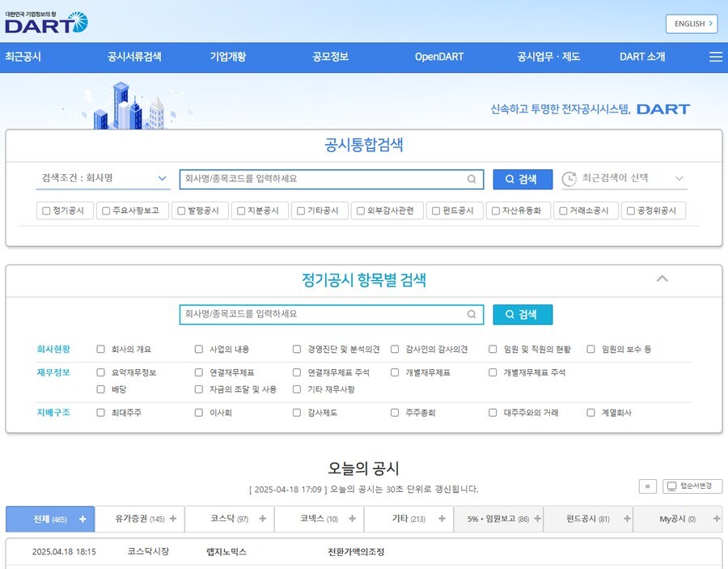728x569 pixels.
Task: Check the 회사의 개요 checkbox
Action: point(101,349)
